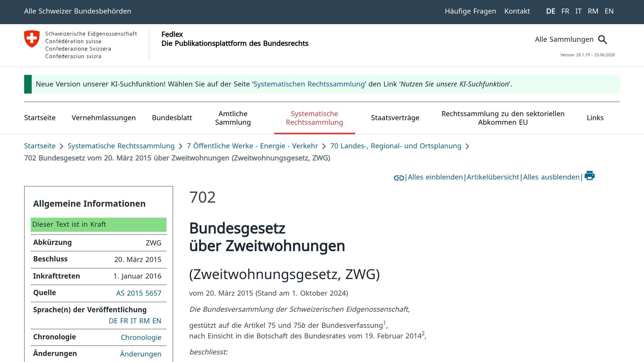Open FR publication language in info panel
The width and height of the screenshot is (644, 362).
click(x=124, y=321)
